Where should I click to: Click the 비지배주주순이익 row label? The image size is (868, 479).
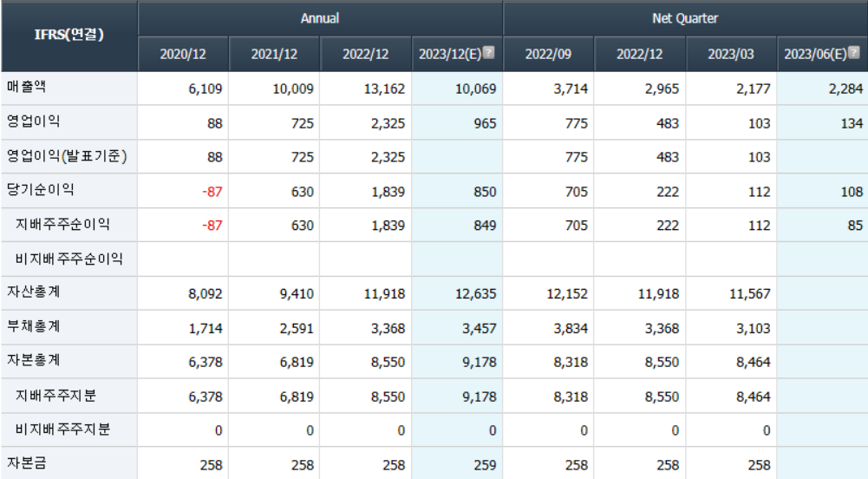[x=69, y=259]
